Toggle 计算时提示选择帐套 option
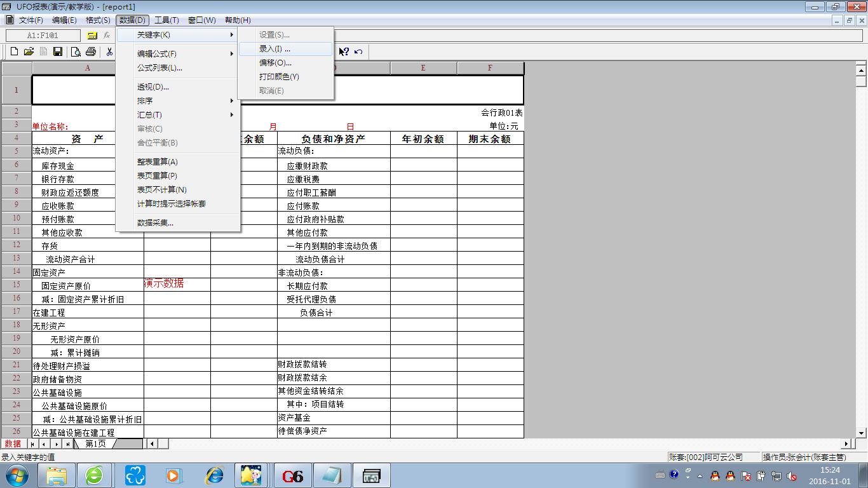The image size is (868, 488). (172, 203)
